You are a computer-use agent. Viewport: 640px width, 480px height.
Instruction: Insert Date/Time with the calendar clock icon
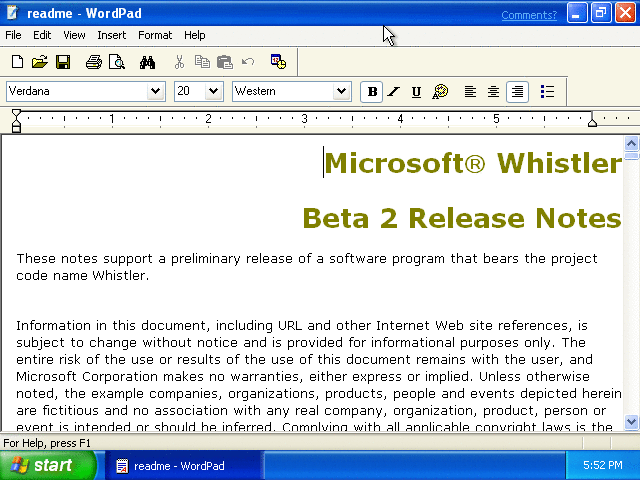pyautogui.click(x=278, y=62)
